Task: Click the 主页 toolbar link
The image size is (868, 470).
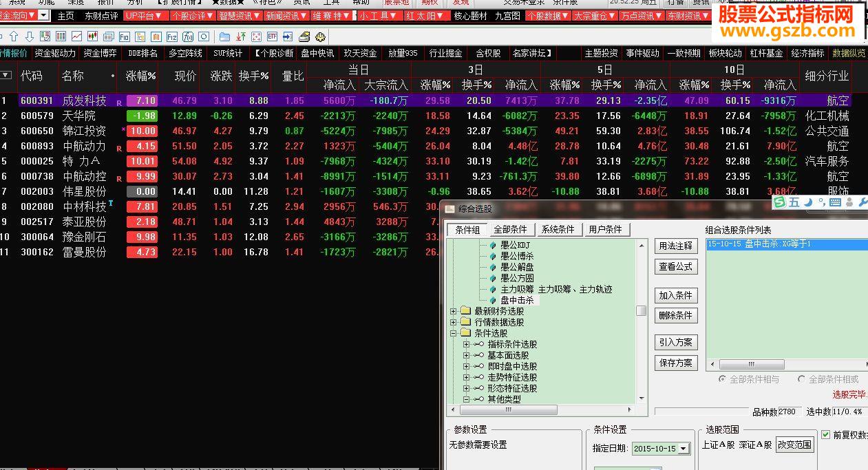Action: pyautogui.click(x=65, y=15)
